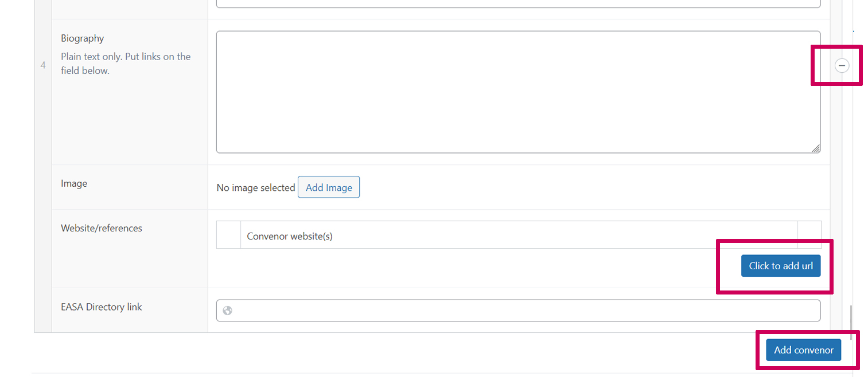
Task: Click the partially visible field above Biography
Action: pyautogui.click(x=518, y=3)
